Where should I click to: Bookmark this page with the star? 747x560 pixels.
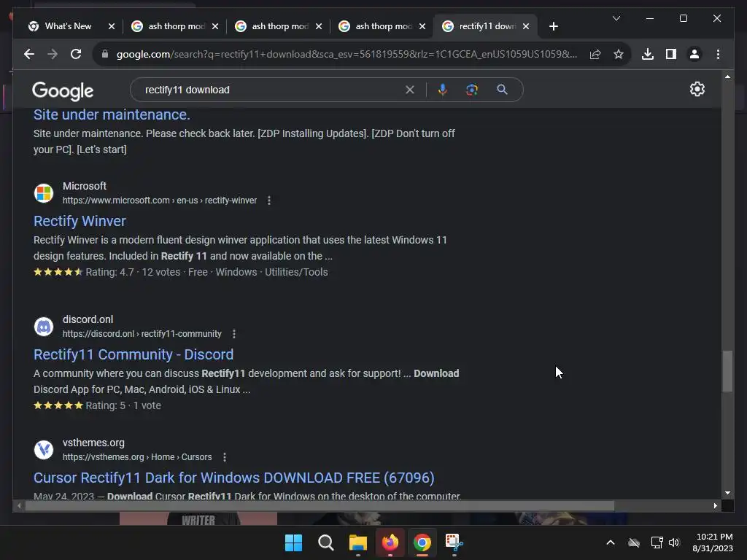619,54
